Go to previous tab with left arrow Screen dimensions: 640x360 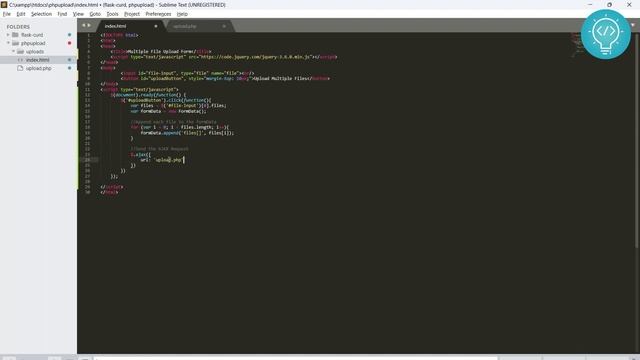click(x=84, y=25)
